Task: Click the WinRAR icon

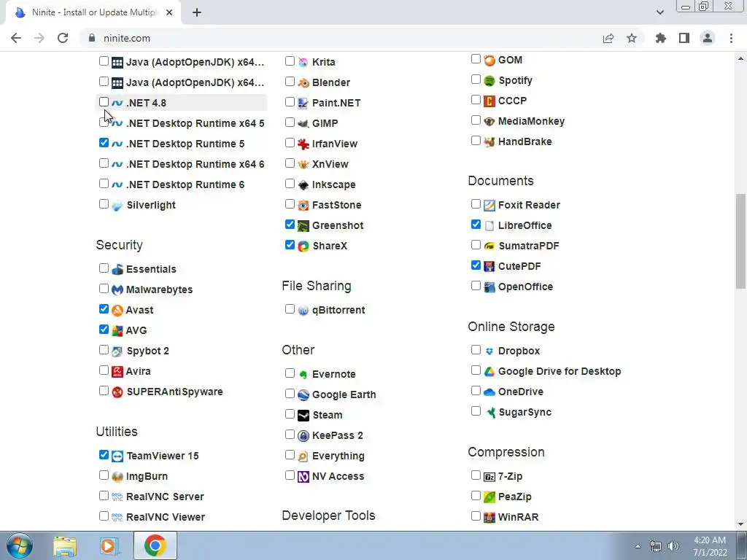Action: coord(489,517)
